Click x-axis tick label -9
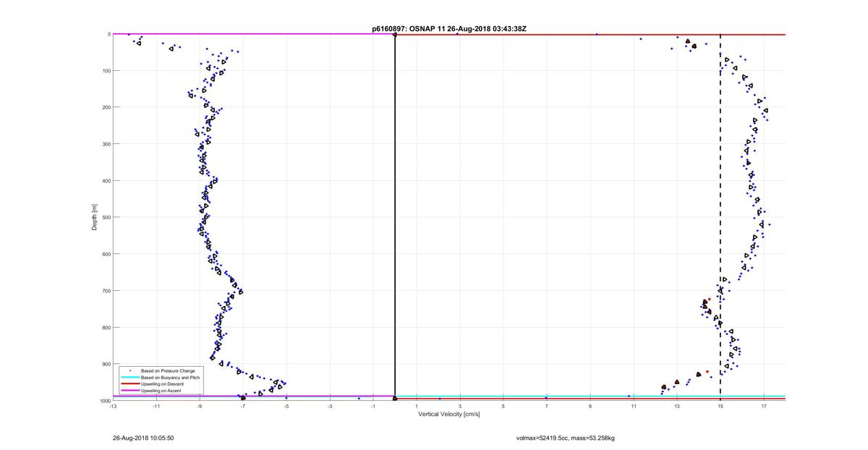Viewport: 868px width, 450px height. pyautogui.click(x=200, y=405)
